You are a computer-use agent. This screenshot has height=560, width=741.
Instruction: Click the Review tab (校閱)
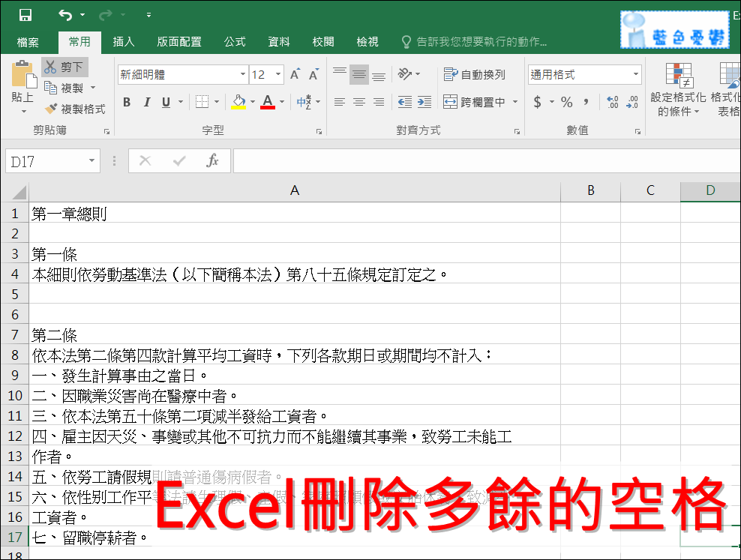(323, 42)
